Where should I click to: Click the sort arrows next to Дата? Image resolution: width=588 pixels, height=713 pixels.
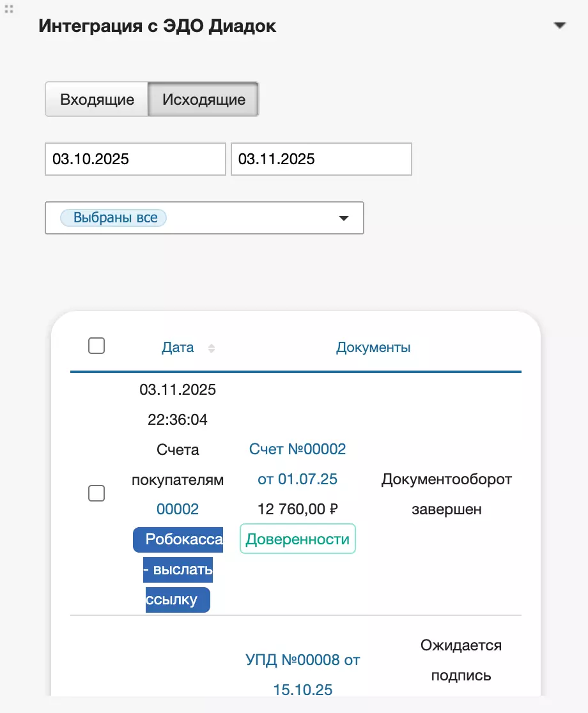click(x=212, y=348)
